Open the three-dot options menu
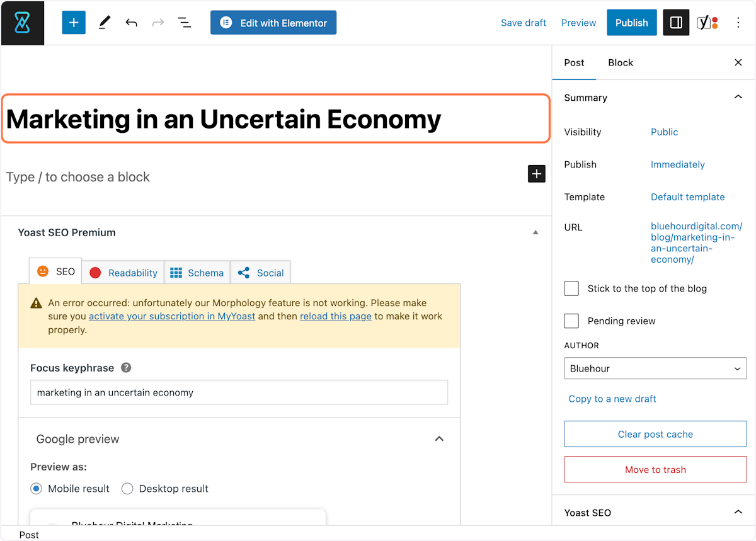The height and width of the screenshot is (541, 756). coord(738,23)
